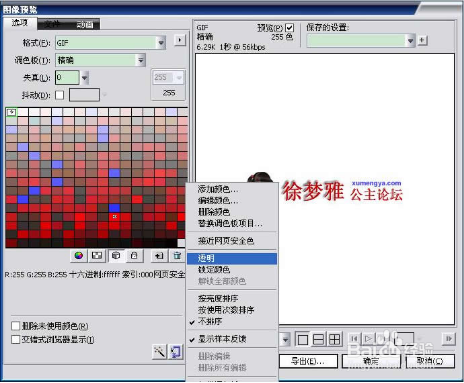This screenshot has width=464, height=383.
Task: Open the 255 color count dropdown
Action: (x=179, y=78)
